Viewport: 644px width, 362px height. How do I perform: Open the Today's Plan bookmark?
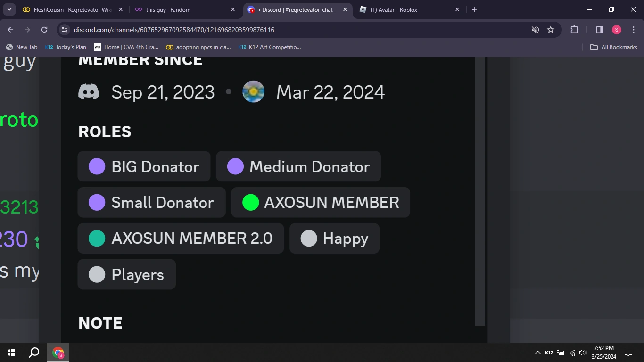[x=66, y=47]
